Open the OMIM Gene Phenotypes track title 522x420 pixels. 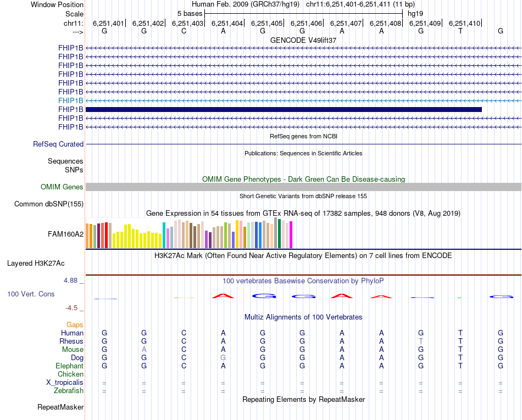tap(303, 179)
